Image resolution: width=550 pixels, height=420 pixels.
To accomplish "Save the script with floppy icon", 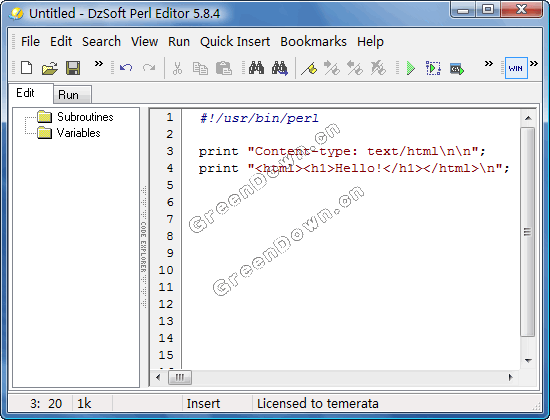I will click(73, 68).
